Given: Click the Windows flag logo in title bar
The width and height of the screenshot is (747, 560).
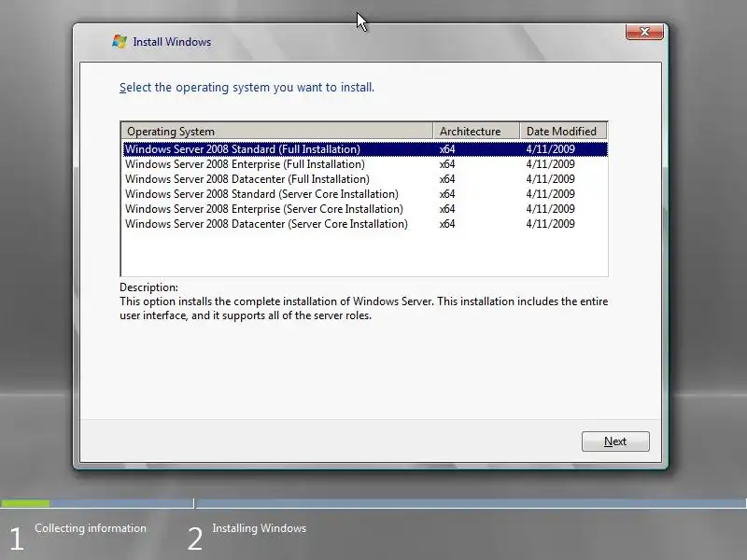Looking at the screenshot, I should tap(120, 41).
